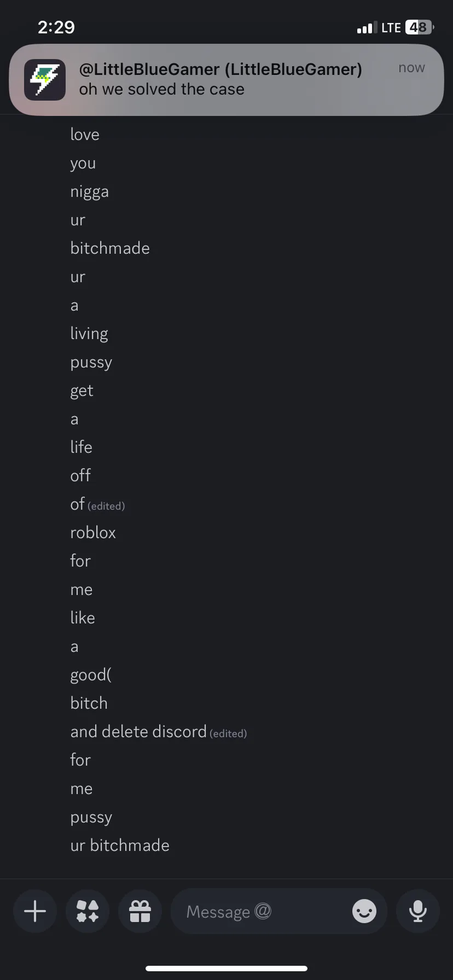The width and height of the screenshot is (453, 980).
Task: Tap the lightning bolt notification app icon
Action: pyautogui.click(x=45, y=80)
